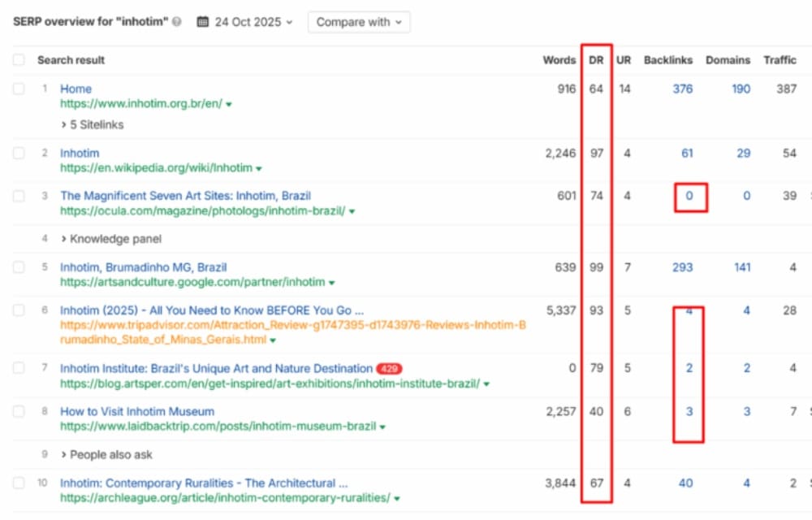Open the Compare with dropdown
The image size is (812, 520).
coord(359,22)
